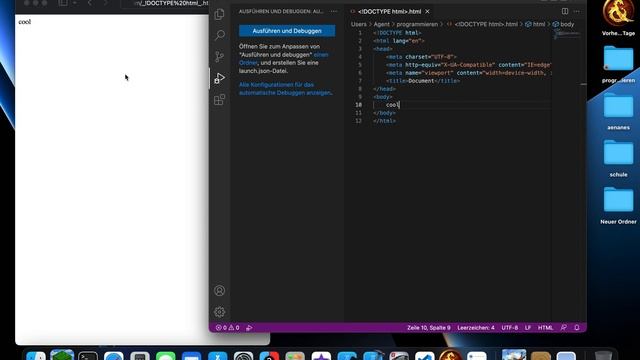Click the browser back arrow
The image size is (640, 360).
click(x=90, y=3)
